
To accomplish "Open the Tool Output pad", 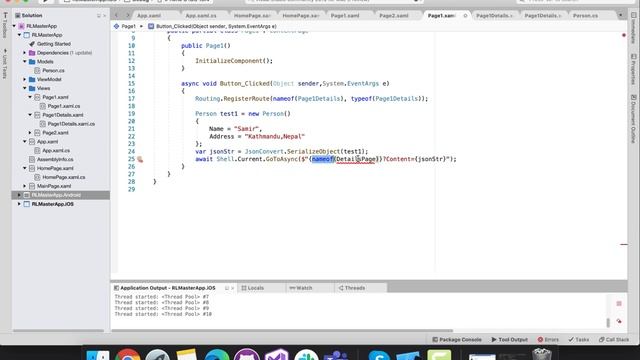I will click(x=510, y=340).
